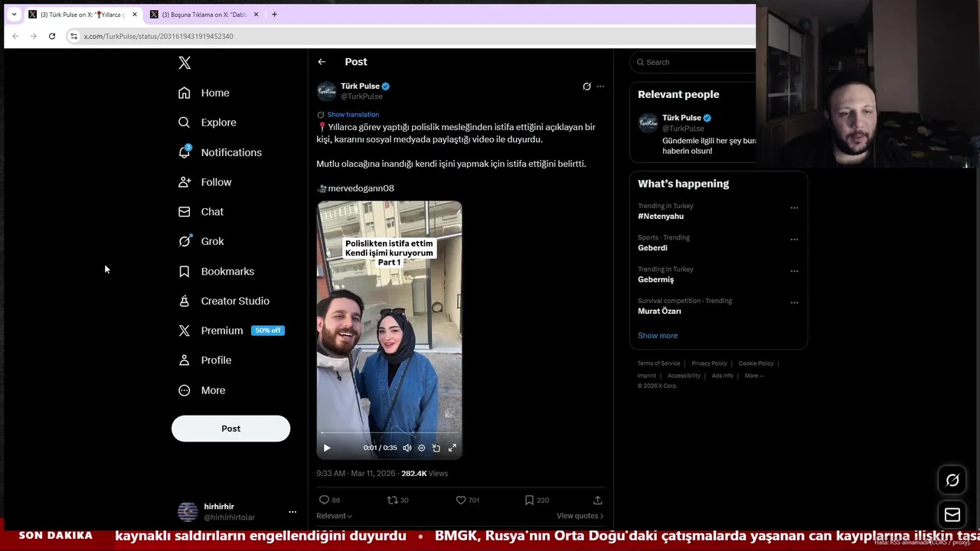Click the 282.4K Views count
Image resolution: width=980 pixels, height=551 pixels.
[x=424, y=474]
